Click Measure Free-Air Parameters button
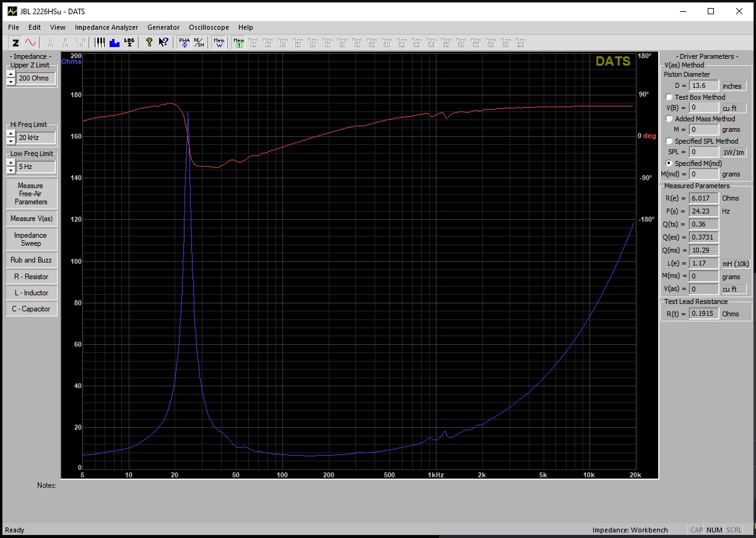 (31, 194)
